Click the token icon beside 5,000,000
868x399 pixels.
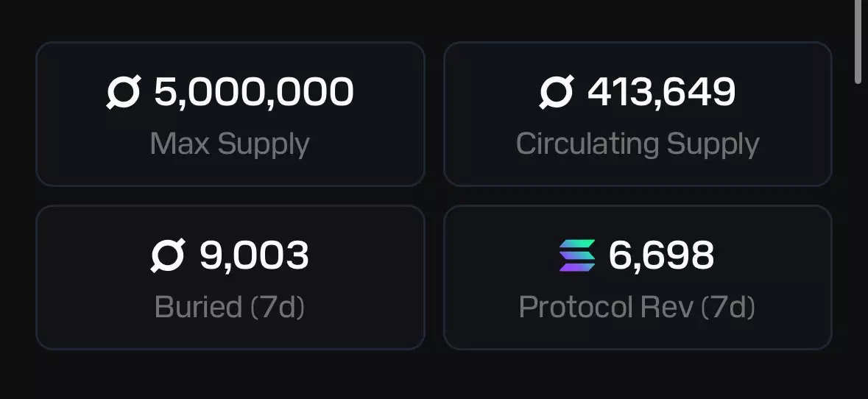(x=123, y=93)
